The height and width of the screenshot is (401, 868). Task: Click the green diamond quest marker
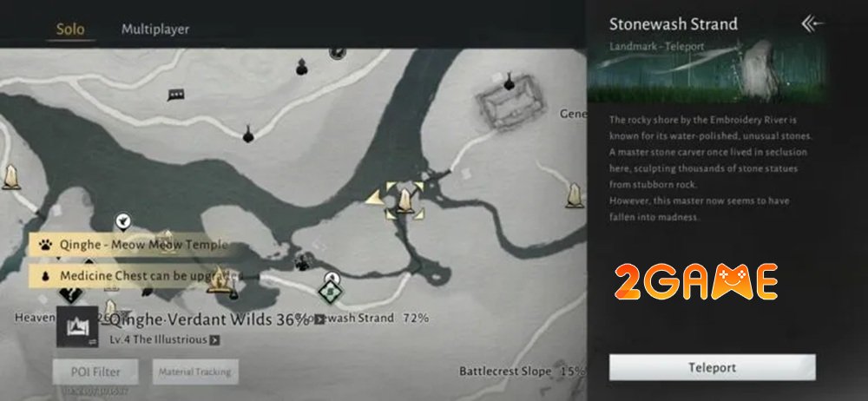[331, 292]
